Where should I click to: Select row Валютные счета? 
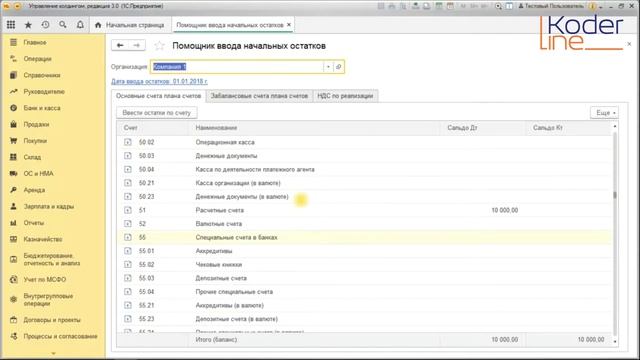(x=364, y=224)
